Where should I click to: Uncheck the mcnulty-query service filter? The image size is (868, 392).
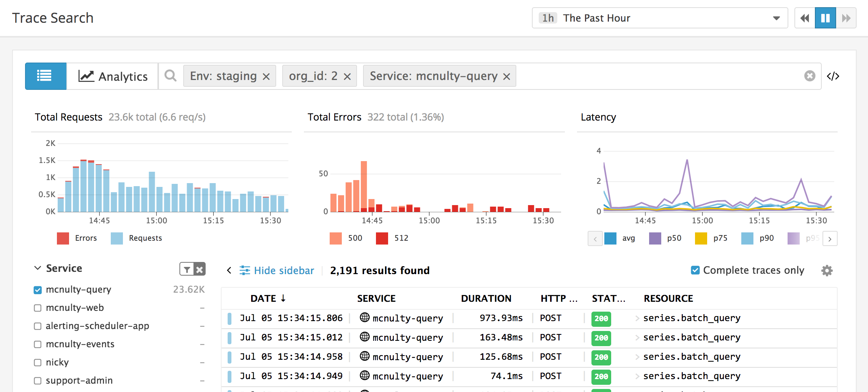point(37,290)
